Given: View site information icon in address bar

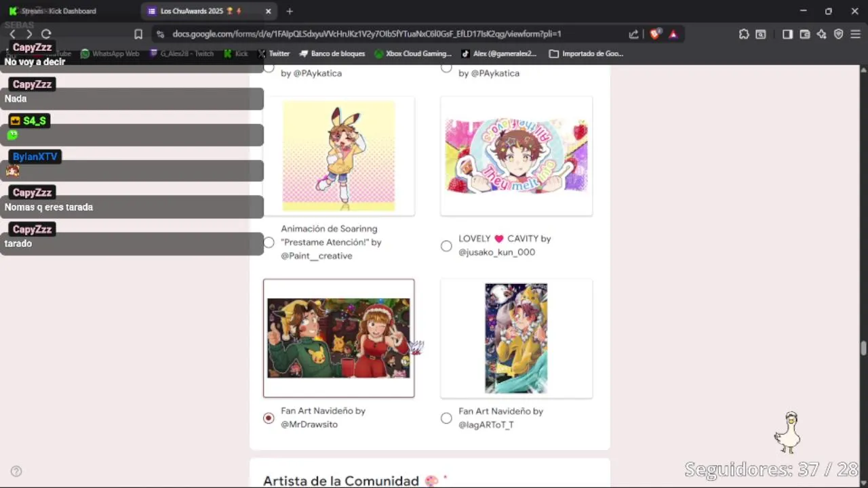Looking at the screenshot, I should [x=159, y=34].
